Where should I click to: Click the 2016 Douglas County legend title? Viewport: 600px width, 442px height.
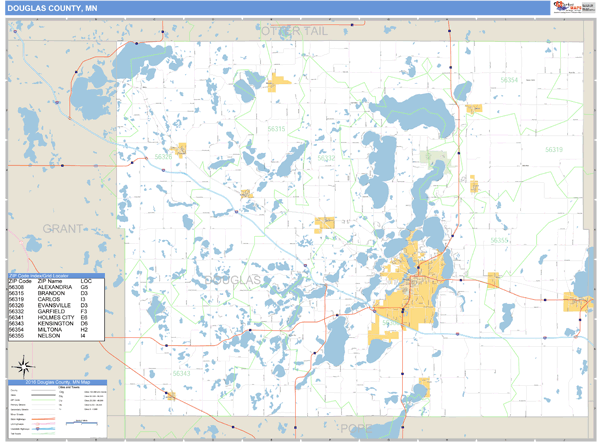pos(56,383)
